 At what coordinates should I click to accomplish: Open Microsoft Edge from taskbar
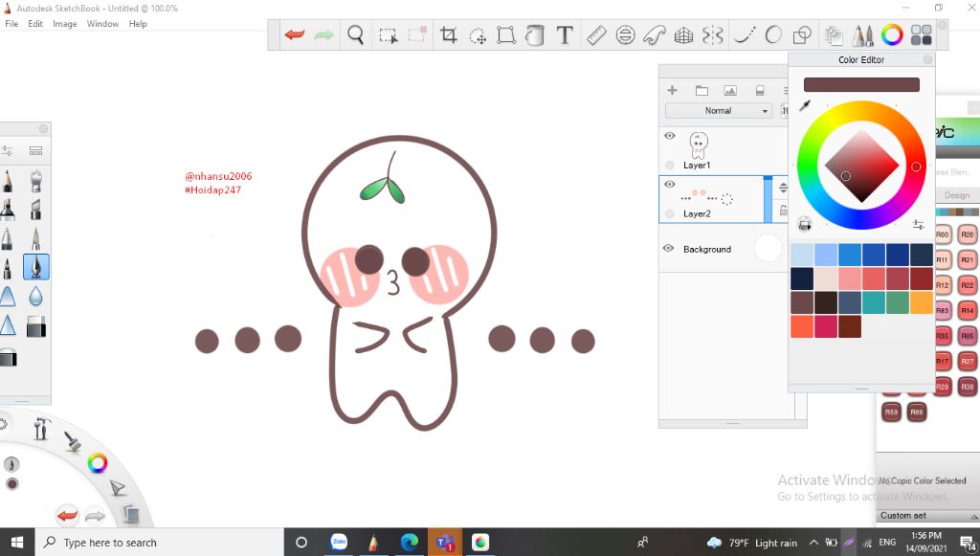tap(410, 543)
